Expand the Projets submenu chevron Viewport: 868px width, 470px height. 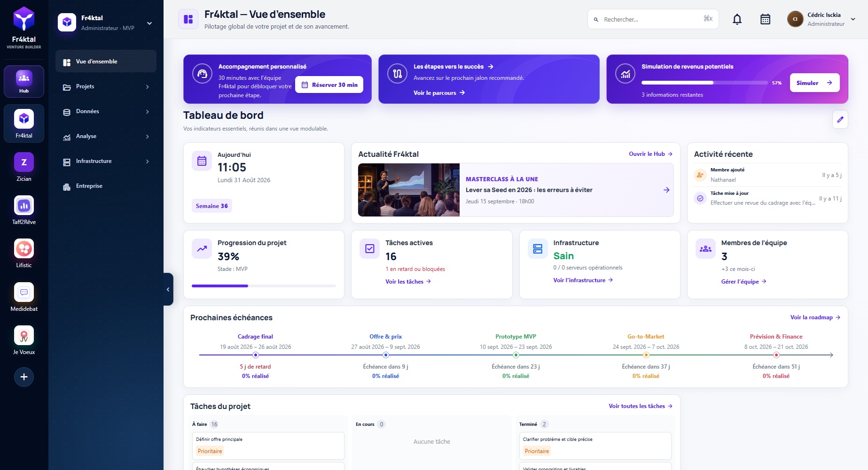148,87
